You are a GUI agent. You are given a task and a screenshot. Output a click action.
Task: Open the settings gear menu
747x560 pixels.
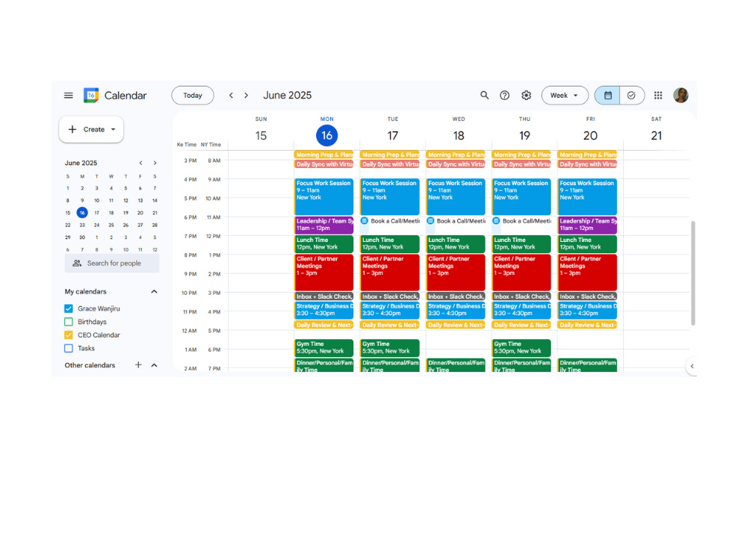[x=526, y=96]
